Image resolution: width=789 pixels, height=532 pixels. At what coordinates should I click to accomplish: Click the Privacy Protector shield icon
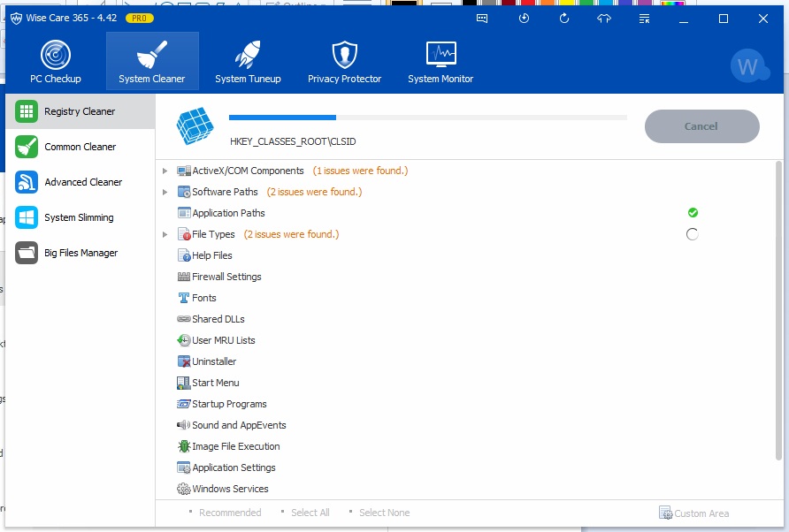(x=344, y=55)
